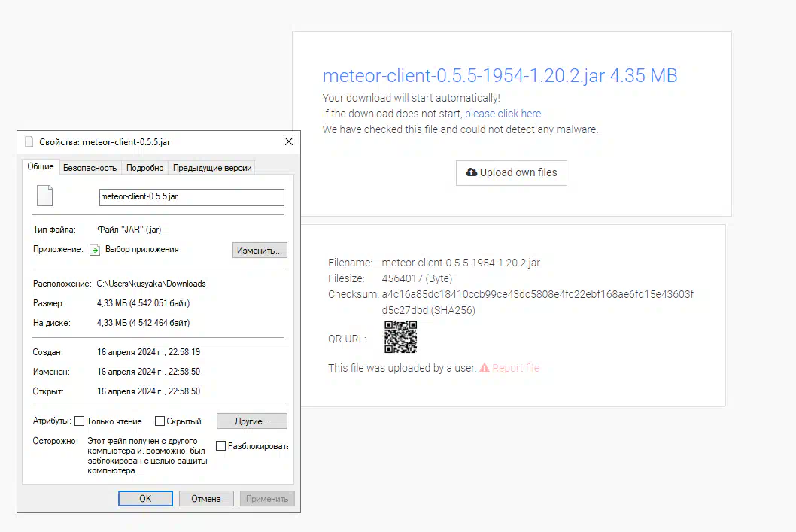Select the Предыдущие версии tab

pyautogui.click(x=212, y=168)
